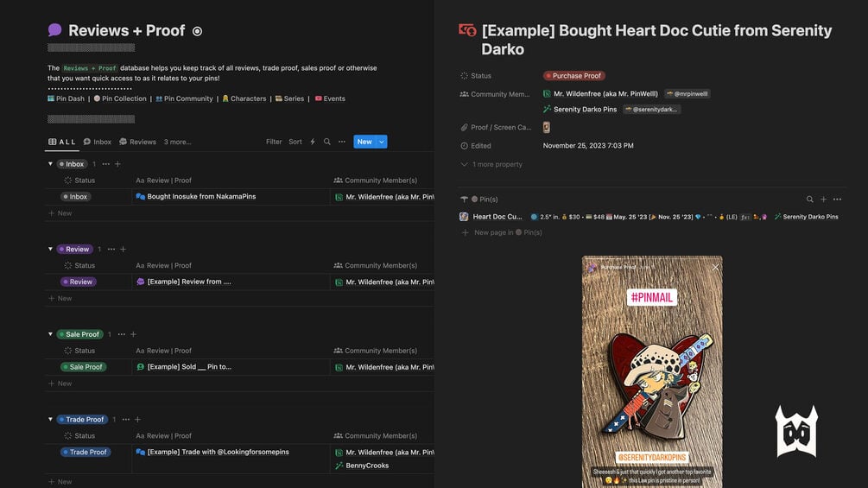This screenshot has width=868, height=488.
Task: Click the verified target icon beside Reviews + Proof
Action: [x=197, y=32]
